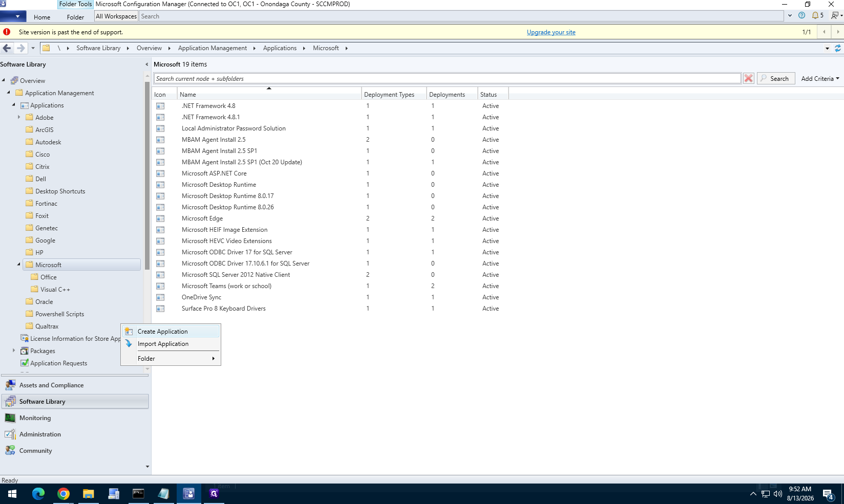
Task: Click the Administration workspace icon
Action: tap(10, 434)
